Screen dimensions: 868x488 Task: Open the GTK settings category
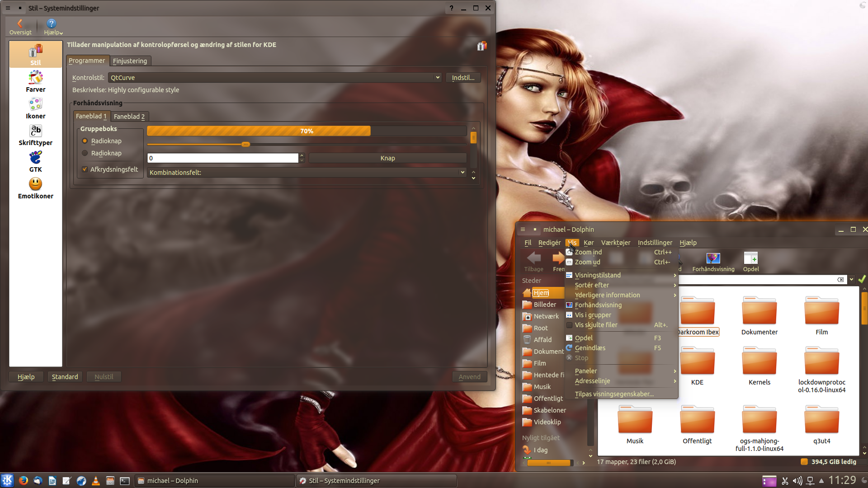coord(36,162)
